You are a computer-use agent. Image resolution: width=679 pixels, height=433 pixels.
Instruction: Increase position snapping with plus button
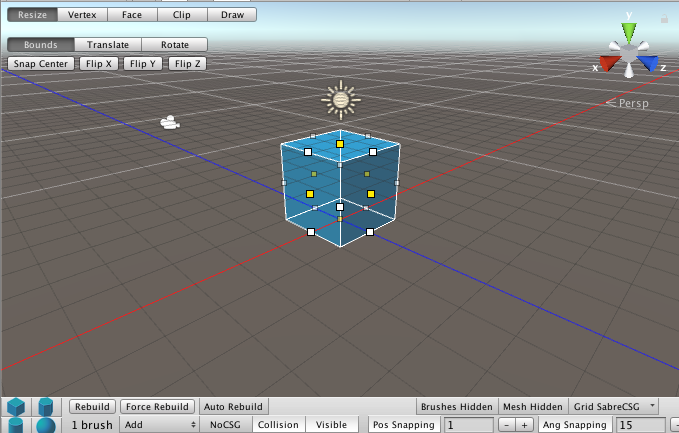pos(524,425)
